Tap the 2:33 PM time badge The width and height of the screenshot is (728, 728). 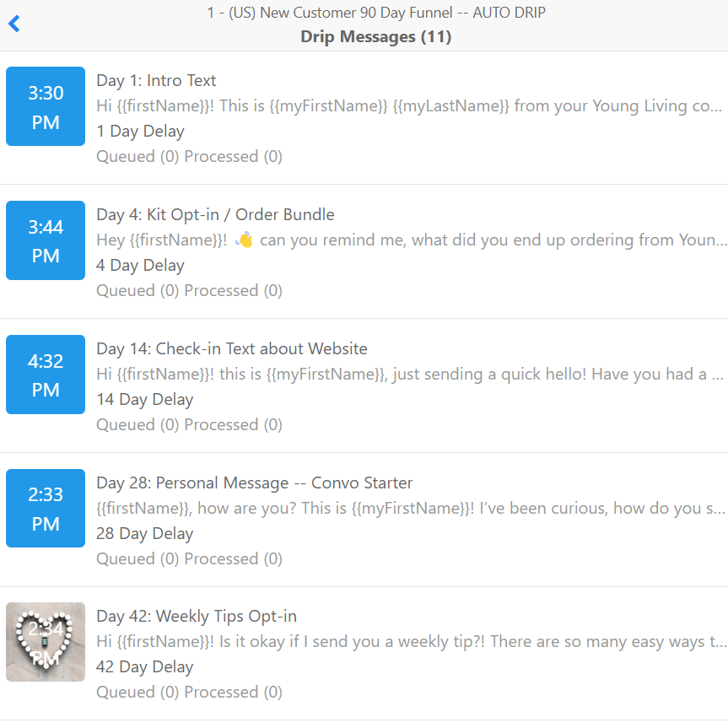pyautogui.click(x=46, y=509)
